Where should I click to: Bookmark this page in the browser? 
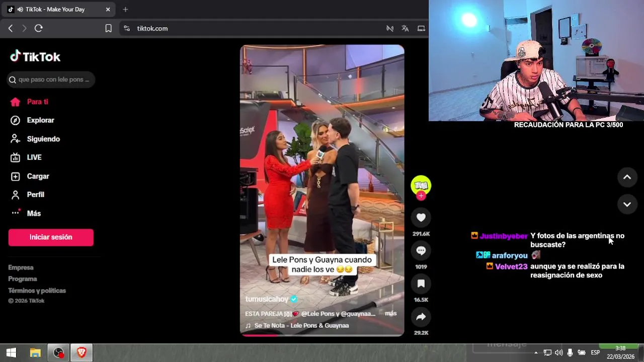pyautogui.click(x=108, y=29)
